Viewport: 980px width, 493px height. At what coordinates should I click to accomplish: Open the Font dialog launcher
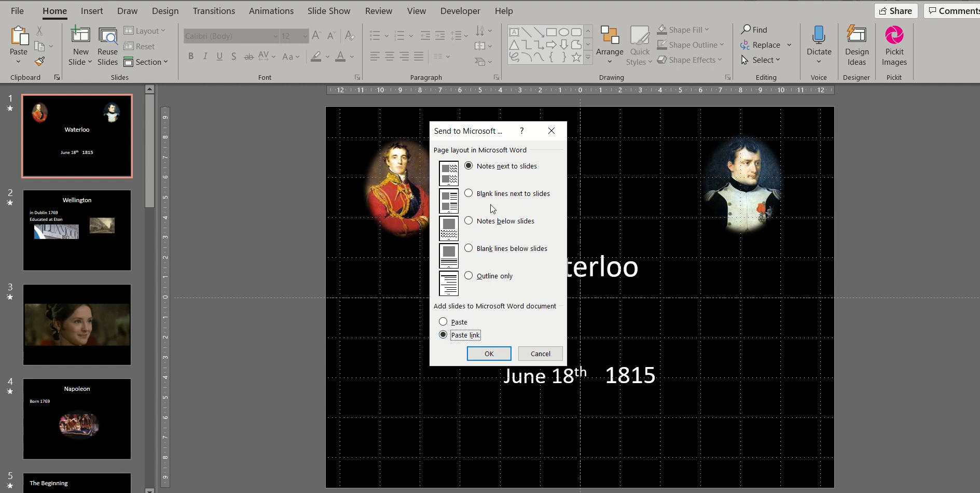357,77
